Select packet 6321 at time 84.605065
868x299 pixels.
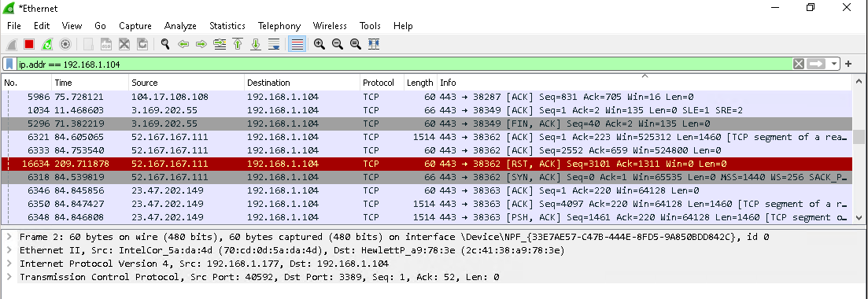coord(427,137)
